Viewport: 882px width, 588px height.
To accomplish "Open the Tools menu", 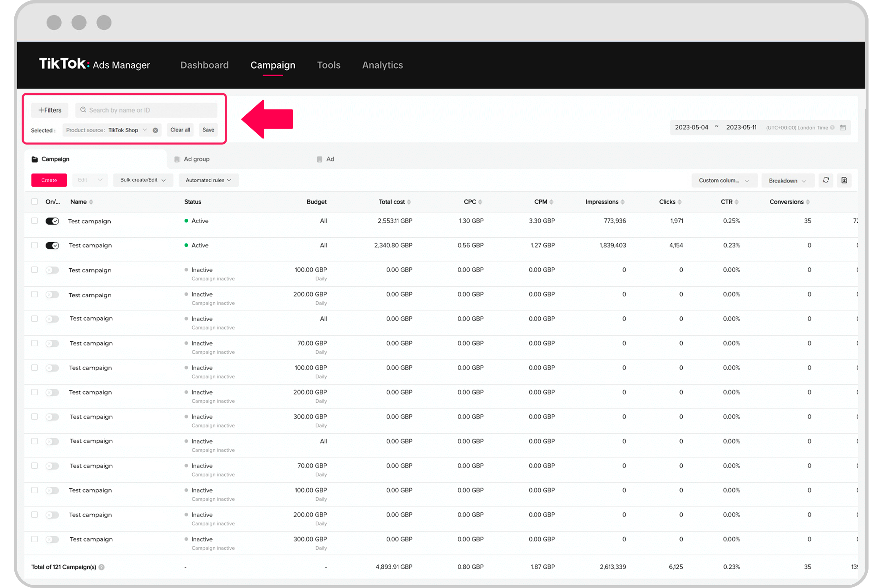I will click(x=329, y=65).
